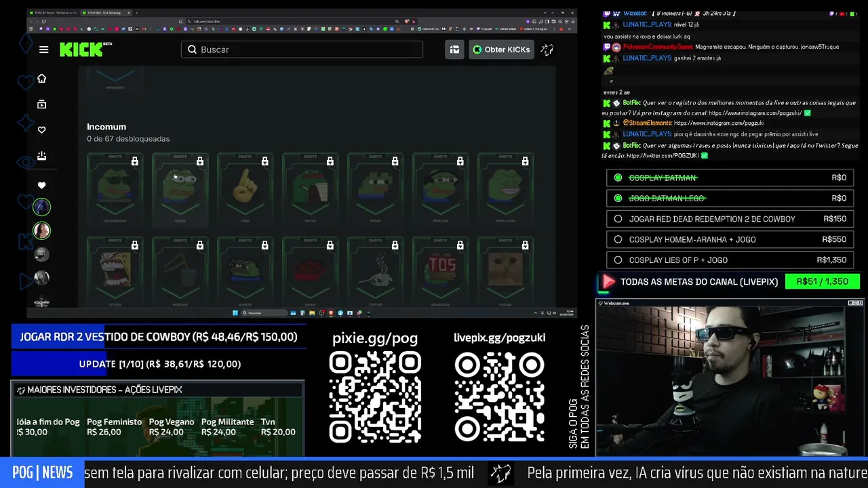Click the lock on the pixelated Pepe card
The width and height of the screenshot is (868, 488).
pos(395,161)
